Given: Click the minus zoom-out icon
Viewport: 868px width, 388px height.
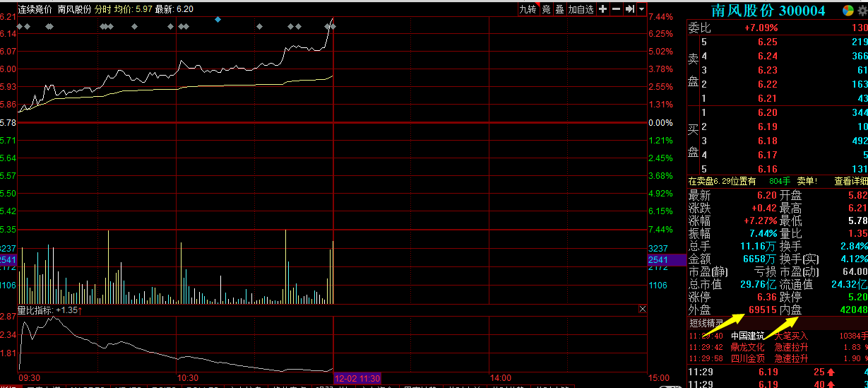Looking at the screenshot, I should 616,9.
